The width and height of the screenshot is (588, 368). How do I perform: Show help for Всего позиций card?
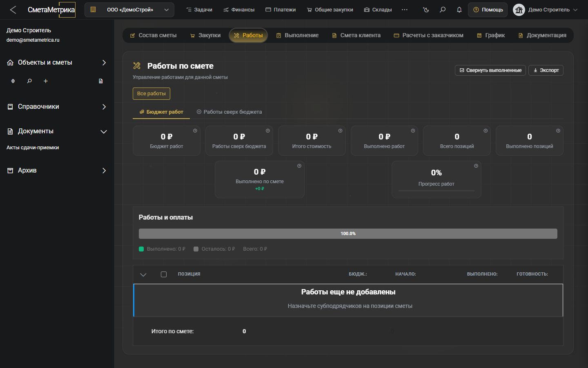tap(486, 131)
